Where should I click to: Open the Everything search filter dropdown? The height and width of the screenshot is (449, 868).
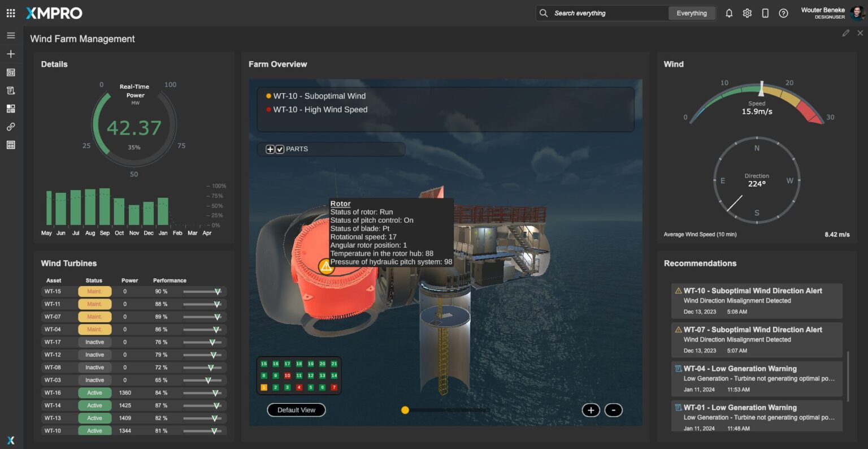click(x=691, y=13)
